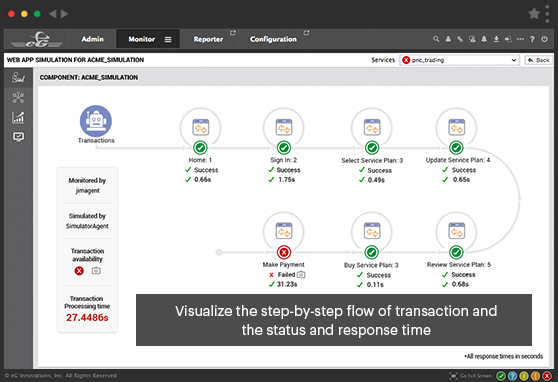
Task: Click the red critical alarm icon in the footer
Action: (x=547, y=376)
